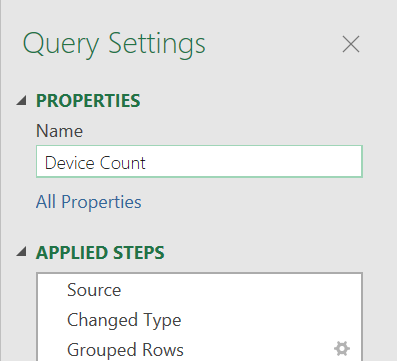
Task: Click the Name field containing Device Count
Action: [x=199, y=161]
